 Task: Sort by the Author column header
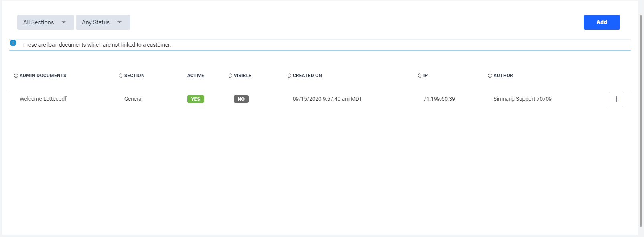click(x=500, y=76)
